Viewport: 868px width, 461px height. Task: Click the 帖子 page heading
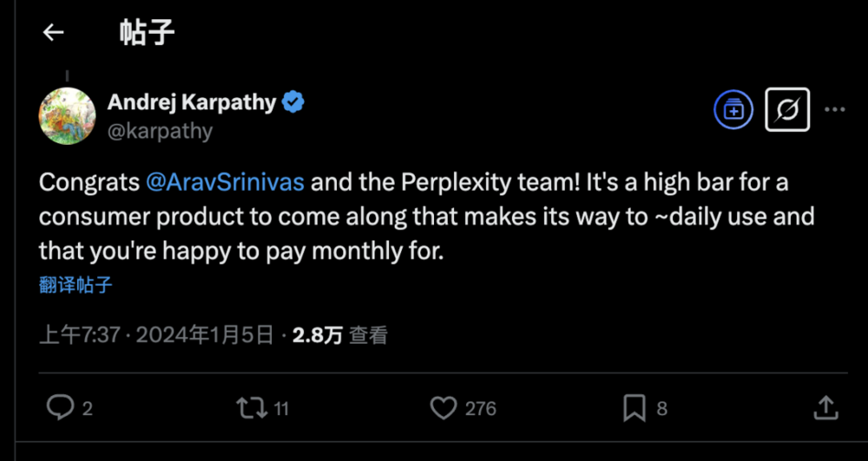coord(147,32)
